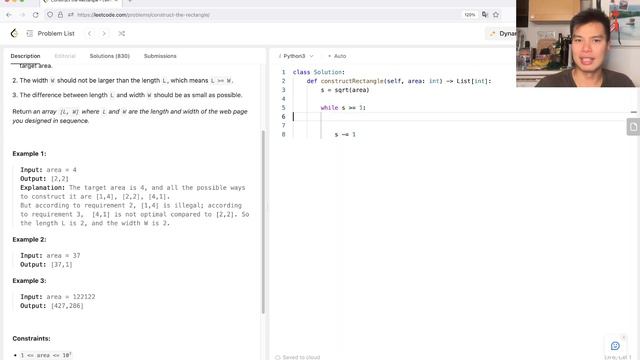Click browser forward arrow
This screenshot has width=640, height=360.
pos(22,15)
